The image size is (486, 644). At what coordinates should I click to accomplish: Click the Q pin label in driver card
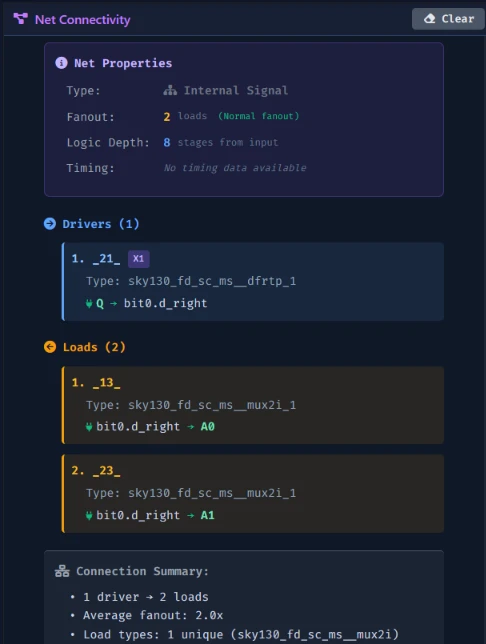click(x=100, y=304)
